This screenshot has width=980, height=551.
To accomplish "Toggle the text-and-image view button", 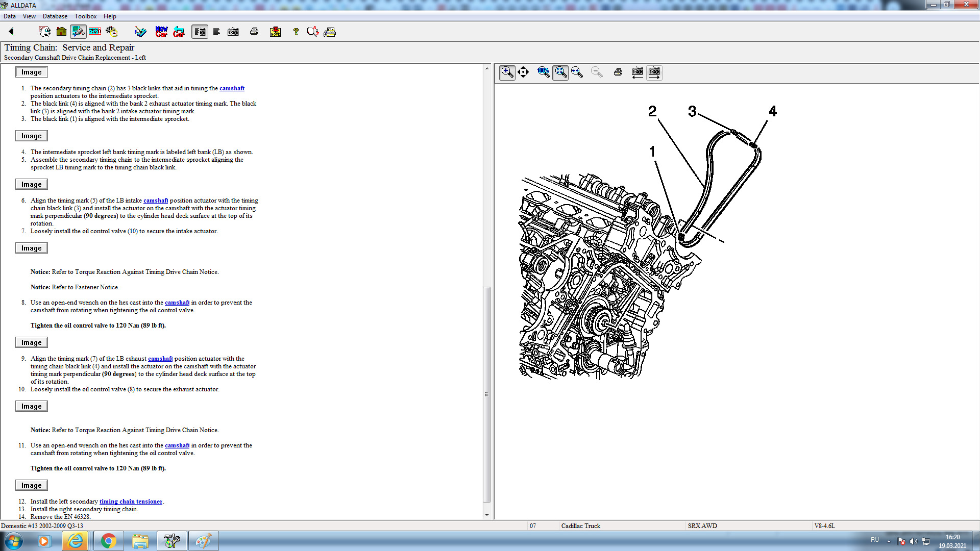I will click(x=200, y=32).
